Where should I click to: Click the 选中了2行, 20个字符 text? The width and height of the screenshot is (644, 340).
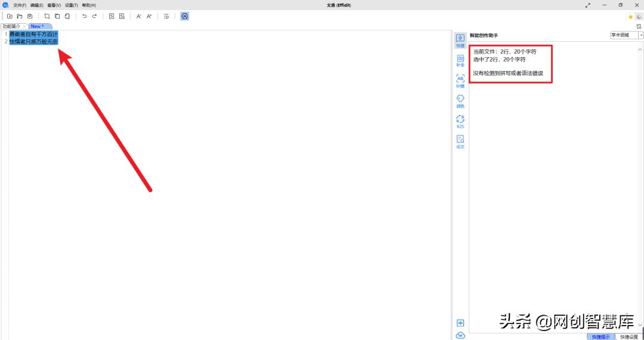tap(499, 59)
